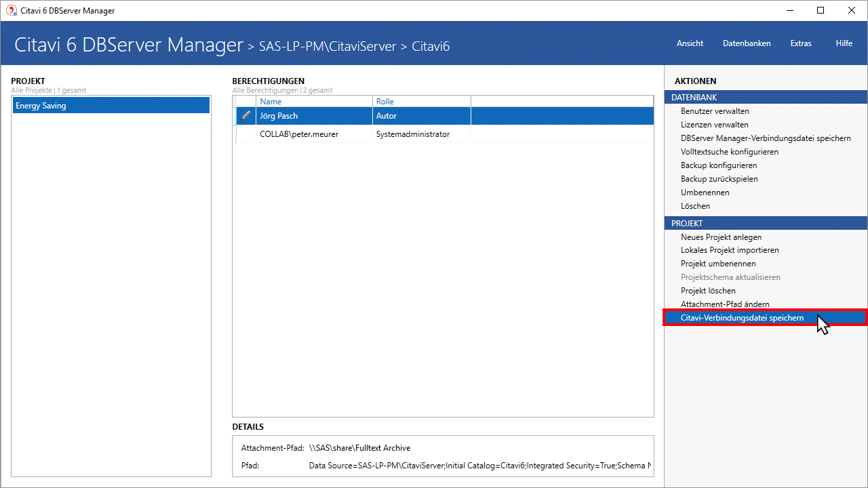Click the Attachment-Pfad value \\SAS\share\Fulltext Archive
The height and width of the screenshot is (488, 868).
pos(359,448)
